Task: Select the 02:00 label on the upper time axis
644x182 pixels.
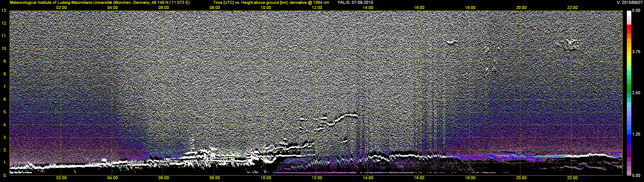Action: (x=61, y=8)
